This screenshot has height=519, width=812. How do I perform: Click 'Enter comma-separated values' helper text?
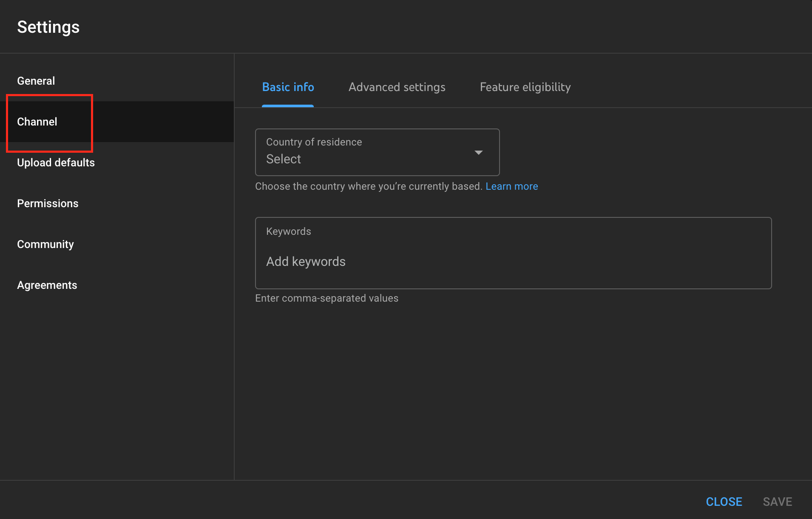point(327,298)
